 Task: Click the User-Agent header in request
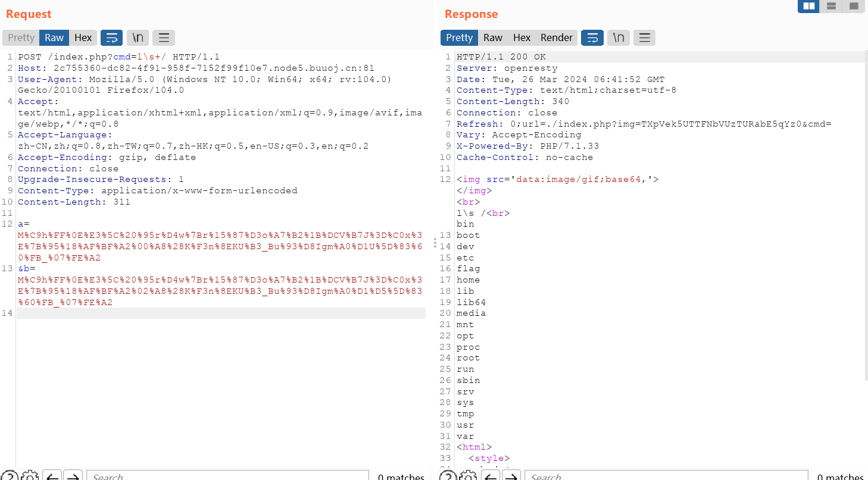click(205, 85)
